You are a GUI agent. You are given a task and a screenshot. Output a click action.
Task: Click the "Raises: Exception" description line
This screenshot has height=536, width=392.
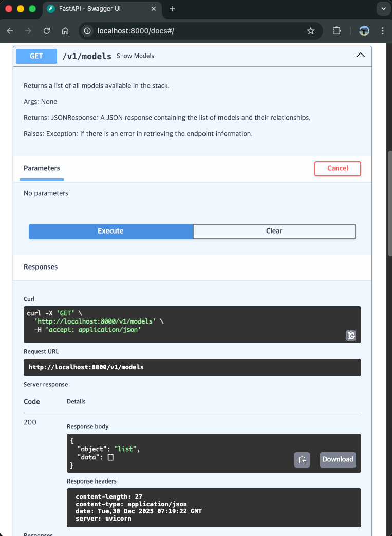(x=138, y=134)
